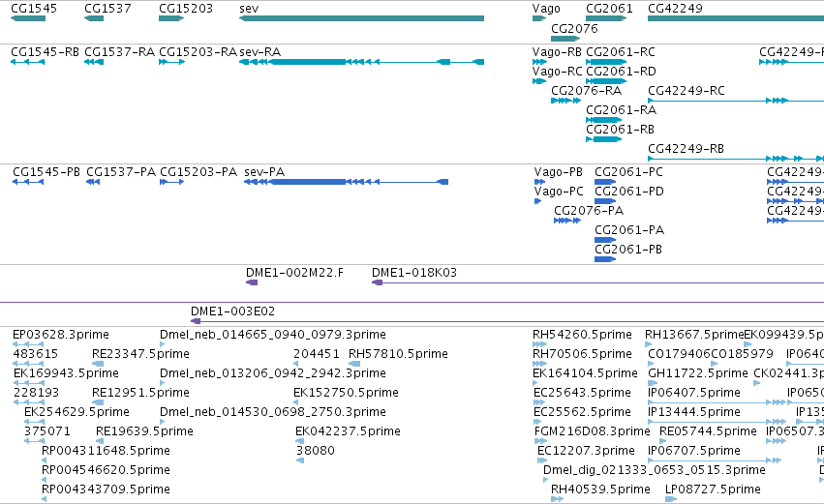Click the CG1545 gene label
The image size is (824, 504).
pyautogui.click(x=34, y=9)
